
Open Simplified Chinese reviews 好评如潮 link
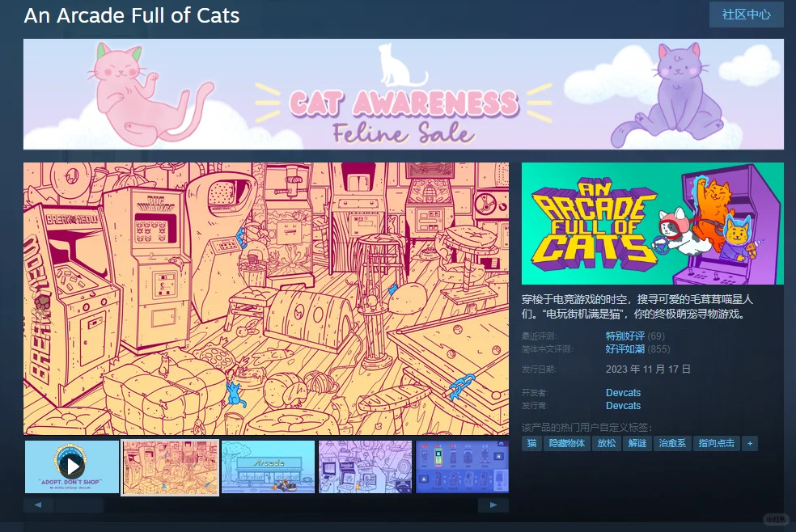pyautogui.click(x=625, y=349)
